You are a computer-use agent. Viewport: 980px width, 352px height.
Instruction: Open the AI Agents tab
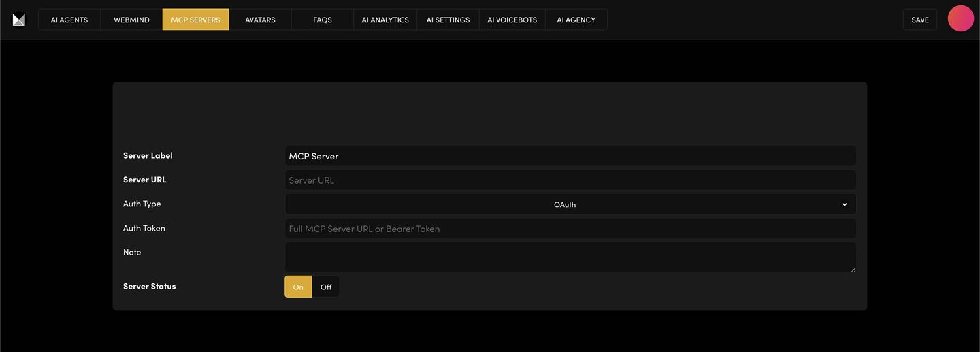pos(69,20)
